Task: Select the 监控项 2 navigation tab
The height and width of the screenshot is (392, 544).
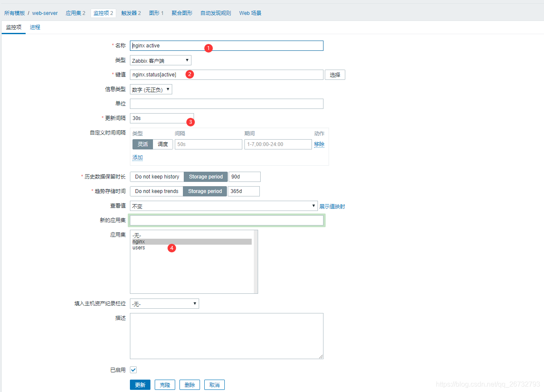Action: [103, 13]
